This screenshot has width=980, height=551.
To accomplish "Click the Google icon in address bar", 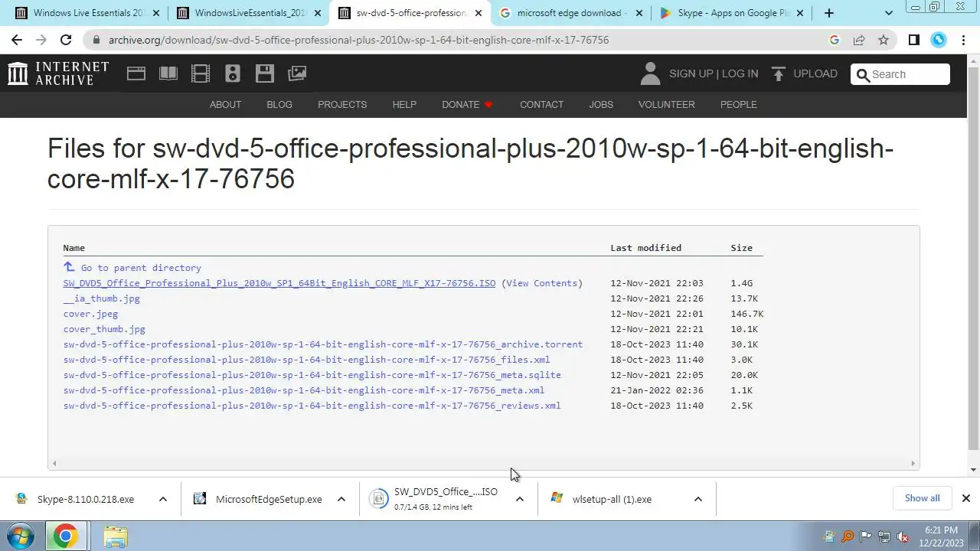I will coord(835,40).
